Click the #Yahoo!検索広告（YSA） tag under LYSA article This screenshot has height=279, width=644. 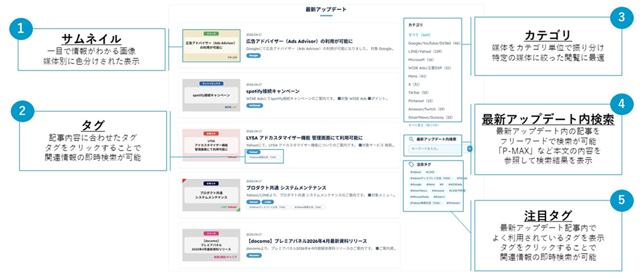click(265, 157)
